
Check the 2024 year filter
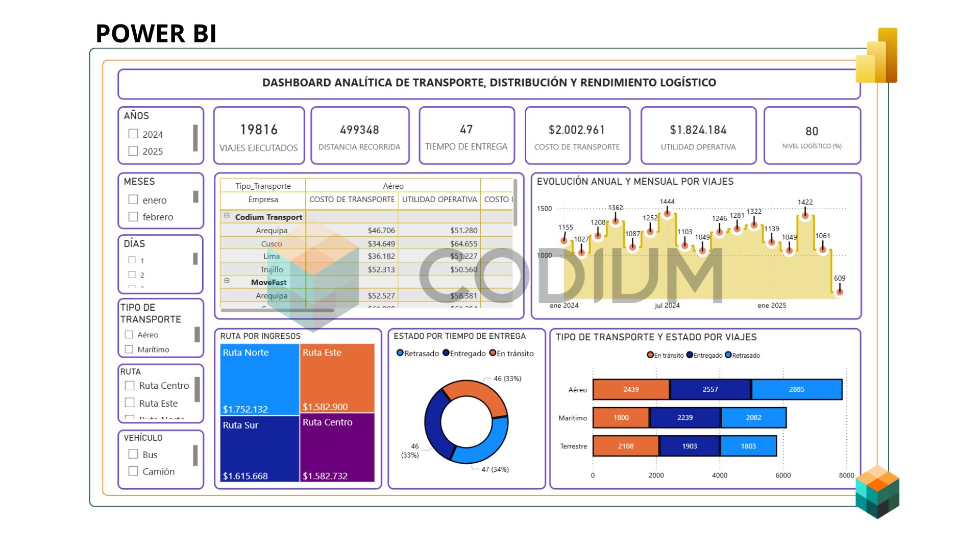pos(133,134)
